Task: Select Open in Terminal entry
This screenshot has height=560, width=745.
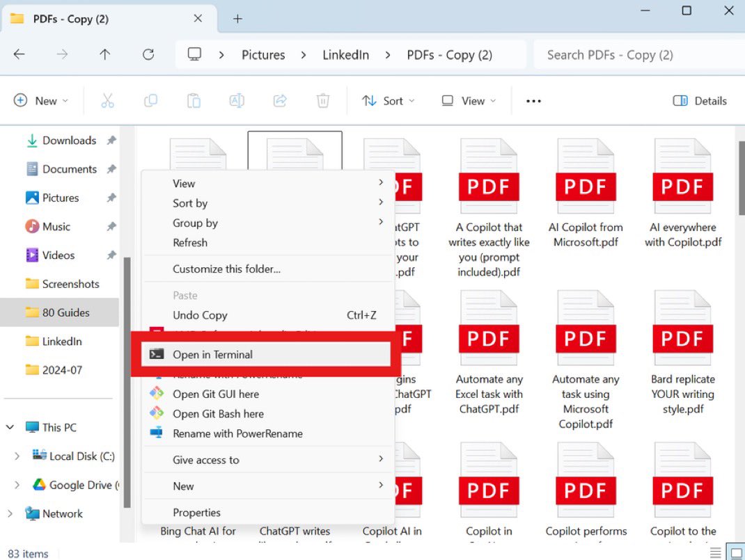Action: point(266,355)
